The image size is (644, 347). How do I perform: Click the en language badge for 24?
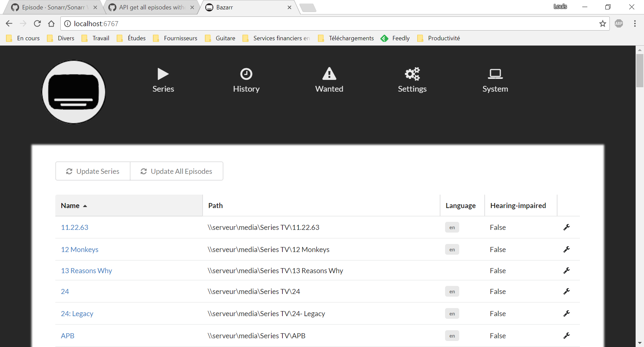(452, 291)
